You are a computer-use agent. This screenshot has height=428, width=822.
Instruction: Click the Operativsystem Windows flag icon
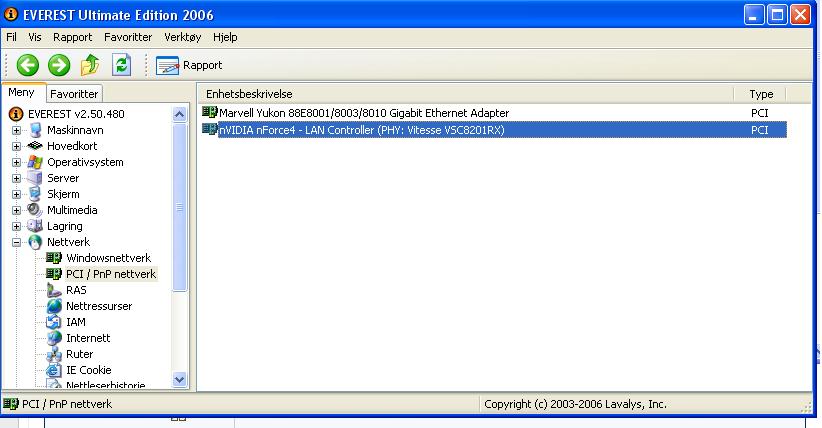[35, 162]
